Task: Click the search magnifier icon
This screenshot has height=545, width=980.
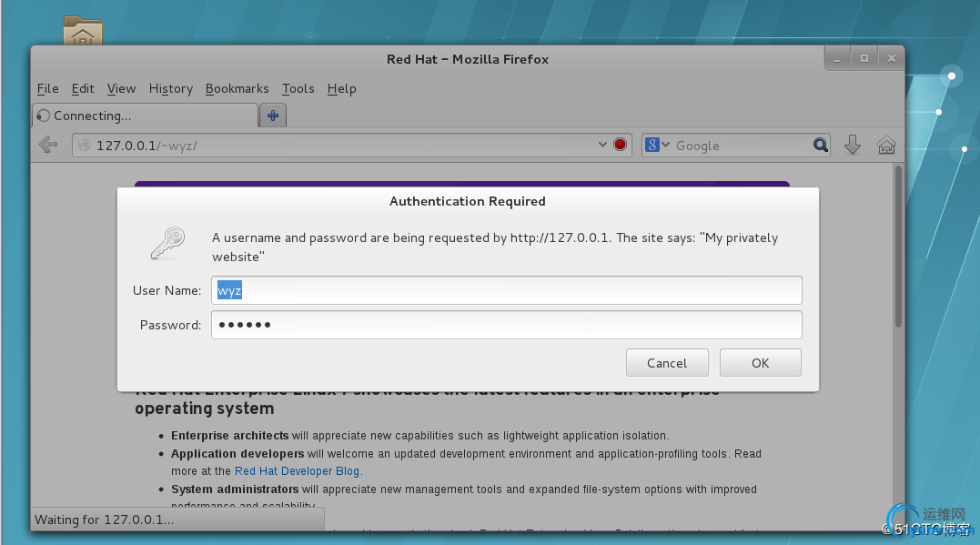Action: tap(821, 146)
